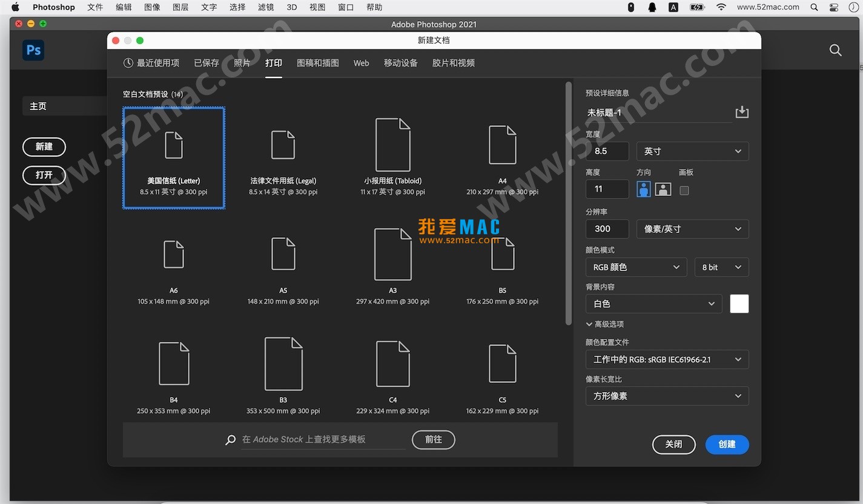
Task: Click the white background color swatch
Action: pyautogui.click(x=739, y=304)
